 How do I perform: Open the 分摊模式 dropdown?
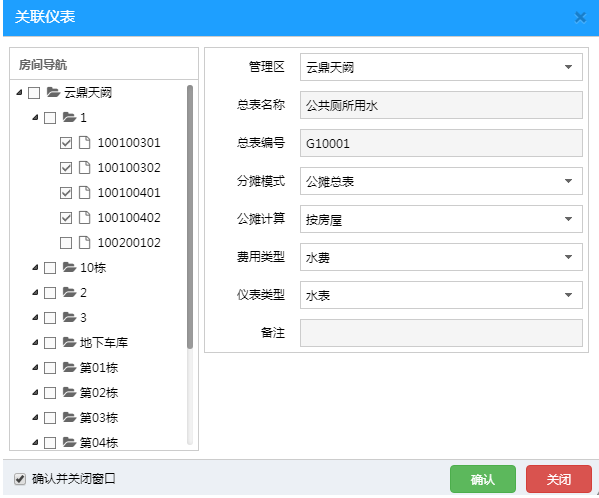point(441,181)
